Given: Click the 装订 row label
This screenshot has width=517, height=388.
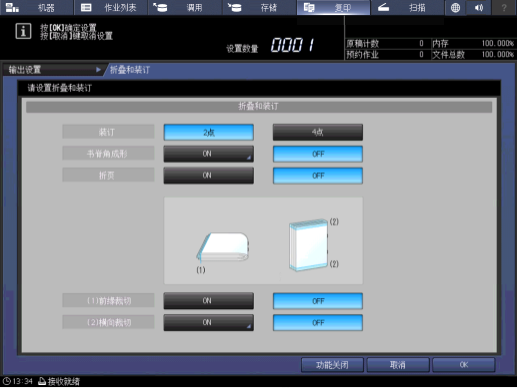Looking at the screenshot, I should [x=108, y=132].
